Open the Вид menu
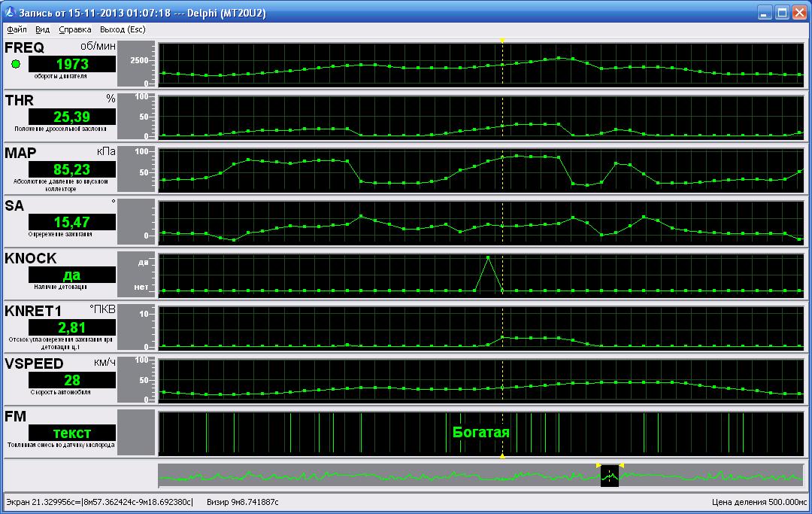Viewport: 812px width, 514px height. pyautogui.click(x=42, y=29)
